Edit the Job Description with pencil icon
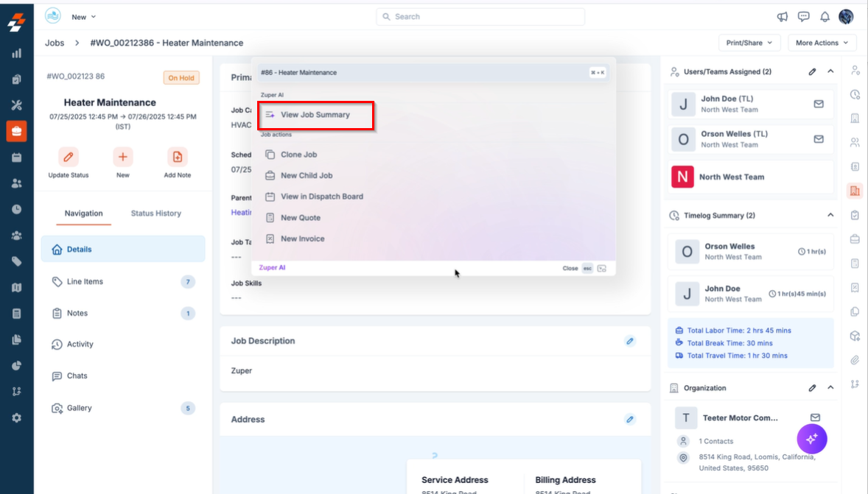Image resolution: width=868 pixels, height=494 pixels. tap(630, 341)
